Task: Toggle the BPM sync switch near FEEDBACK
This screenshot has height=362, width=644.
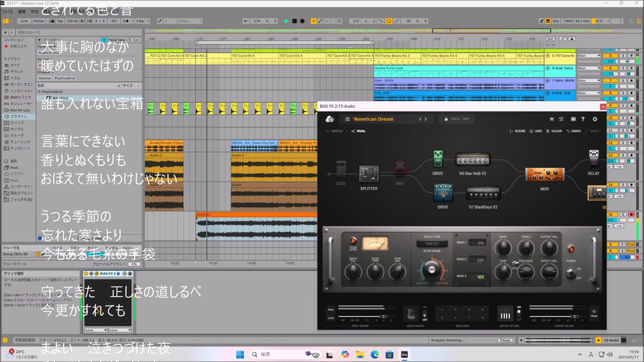Action: (515, 263)
